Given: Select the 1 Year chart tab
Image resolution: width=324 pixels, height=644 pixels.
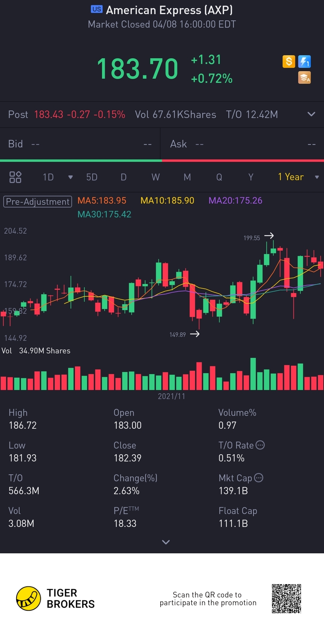Looking at the screenshot, I should [291, 177].
